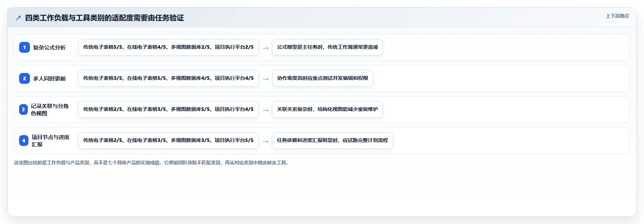644x224 pixels.
Task: Click the 上下游路径 label at top right
Action: pyautogui.click(x=617, y=16)
